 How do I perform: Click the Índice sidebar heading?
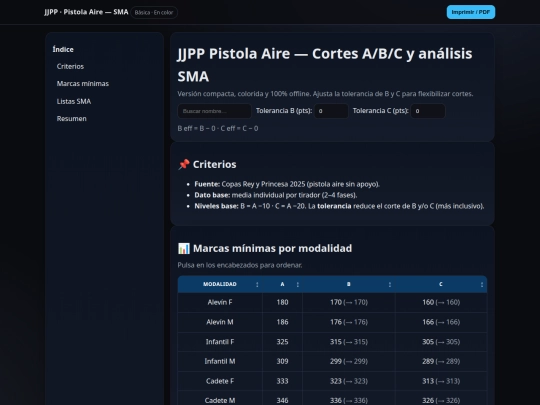(x=63, y=50)
